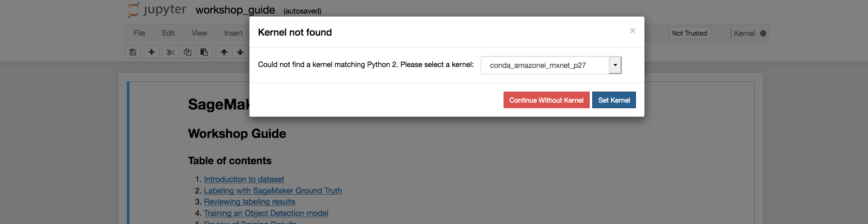Open the View menu
This screenshot has width=868, height=224.
coord(199,33)
